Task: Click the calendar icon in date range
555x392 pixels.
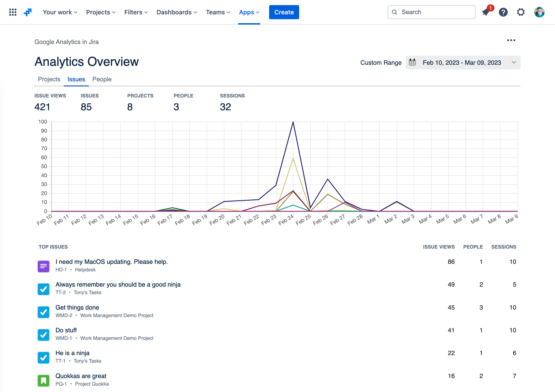Action: click(x=412, y=63)
